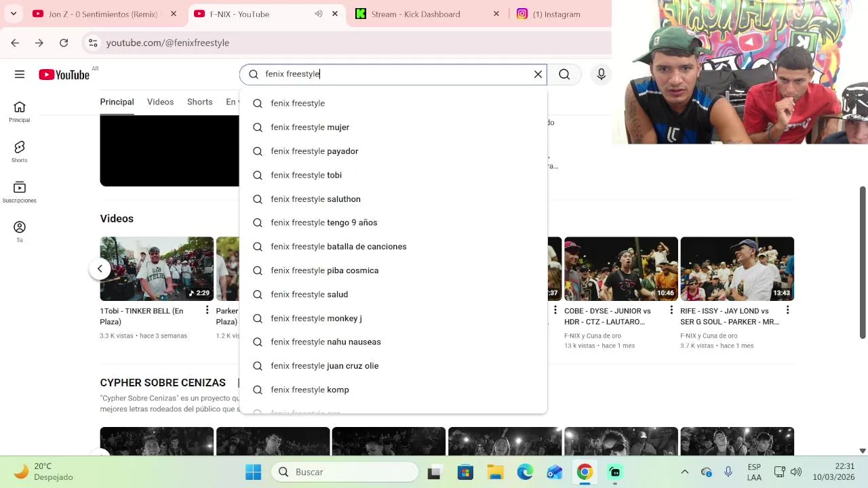Open the 1Tobi - TINKER BELL (En Plaza) title
Screen dimensions: 868x488
click(142, 316)
